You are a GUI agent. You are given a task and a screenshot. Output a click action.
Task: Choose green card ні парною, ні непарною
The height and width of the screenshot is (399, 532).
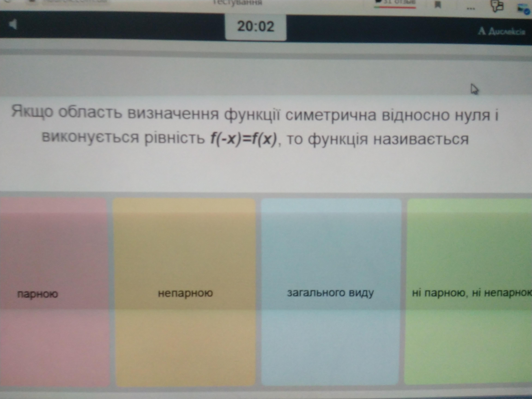469,292
